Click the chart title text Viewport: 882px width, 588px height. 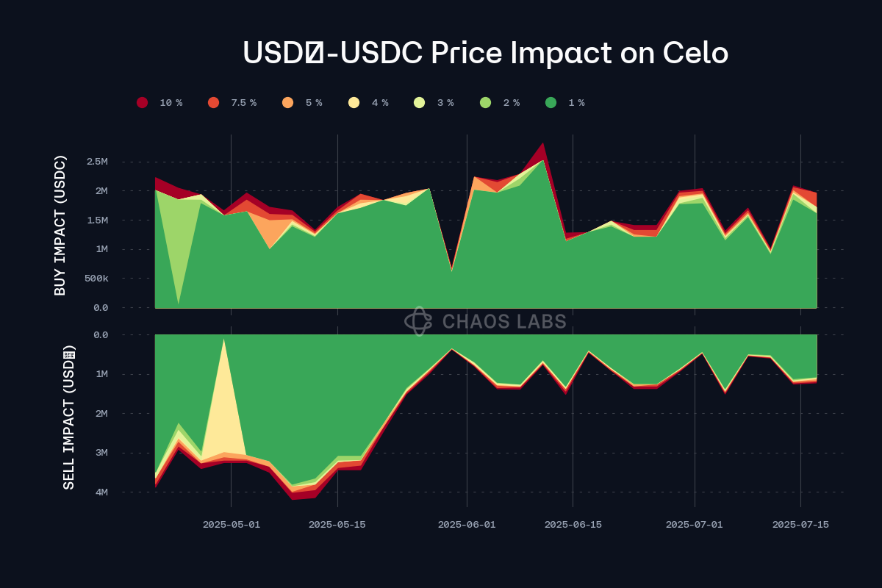pyautogui.click(x=485, y=53)
